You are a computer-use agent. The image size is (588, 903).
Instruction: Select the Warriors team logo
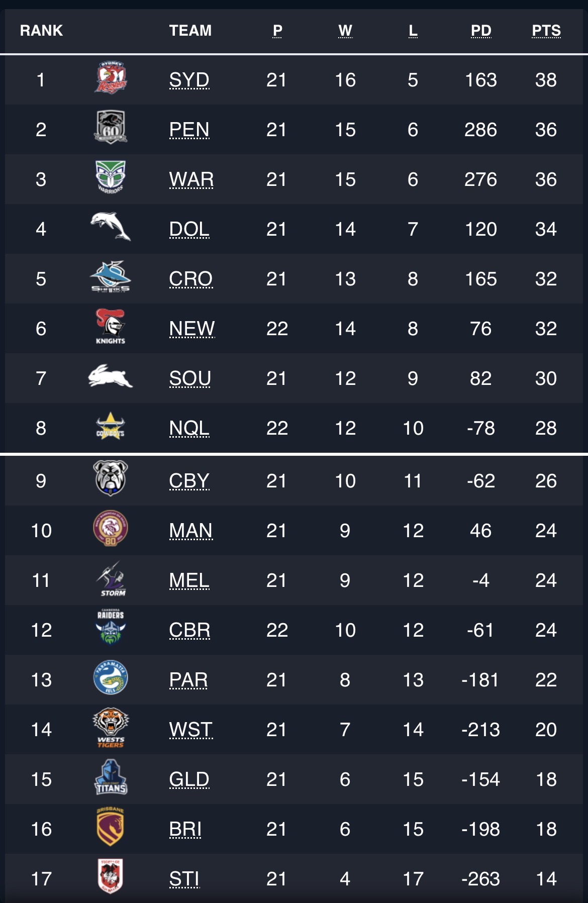pos(111,177)
